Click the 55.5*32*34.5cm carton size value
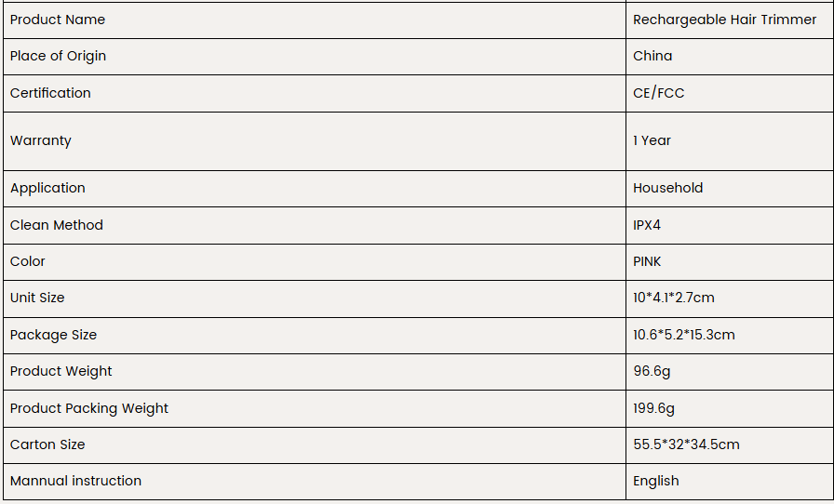834x504 pixels. pyautogui.click(x=686, y=444)
